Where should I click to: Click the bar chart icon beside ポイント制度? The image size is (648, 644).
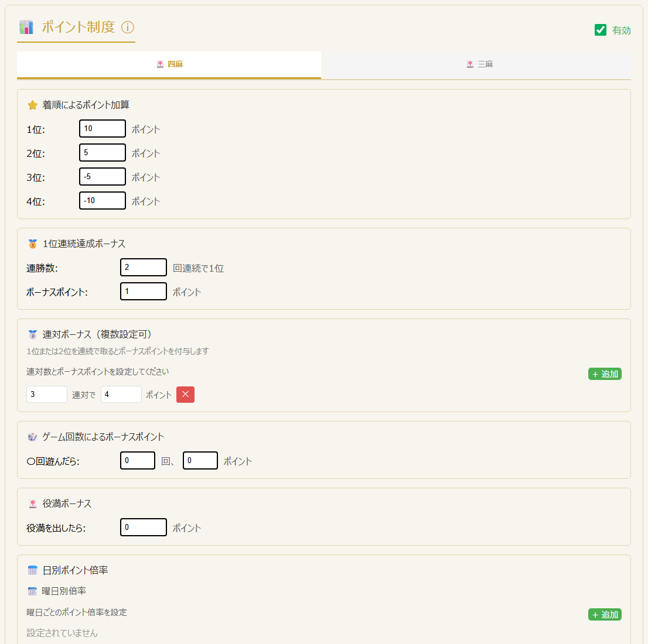26,28
